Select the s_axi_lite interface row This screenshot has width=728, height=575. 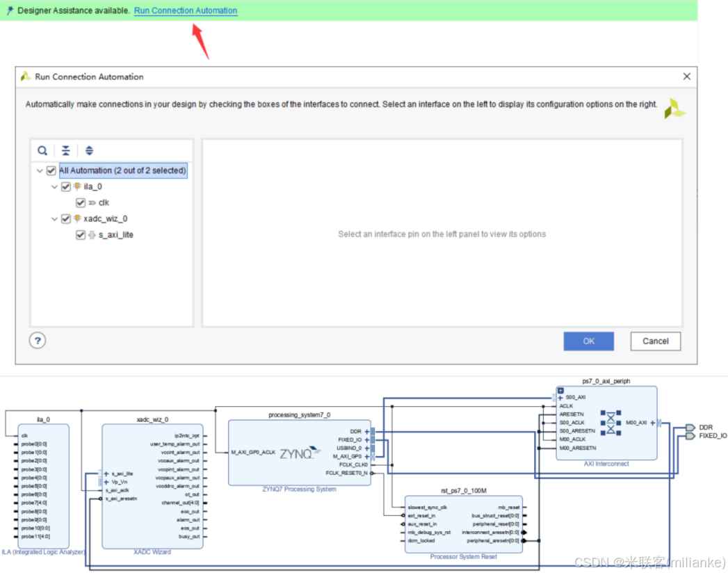[x=115, y=235]
